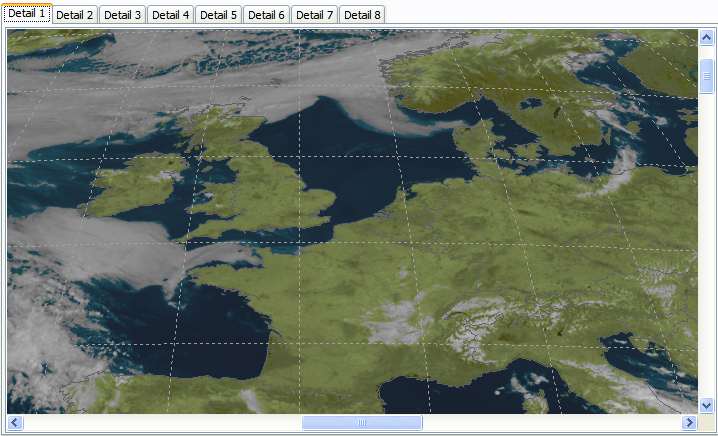Open the Detail 2 tab
The height and width of the screenshot is (436, 718).
[75, 15]
